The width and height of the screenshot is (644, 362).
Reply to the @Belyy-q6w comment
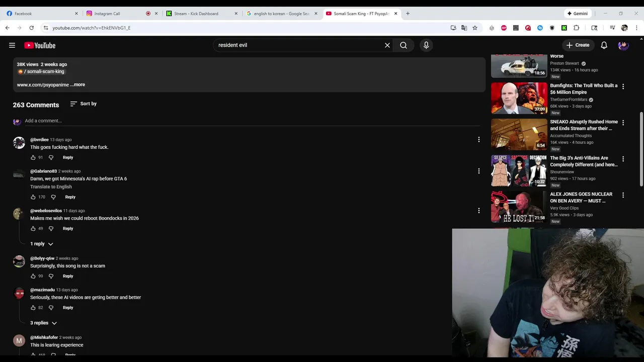[68, 276]
